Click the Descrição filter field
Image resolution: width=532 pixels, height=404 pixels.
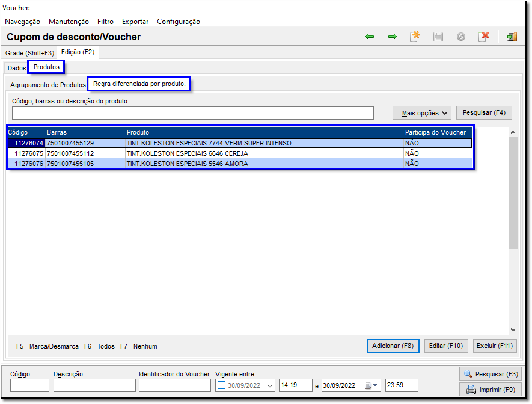click(x=94, y=386)
